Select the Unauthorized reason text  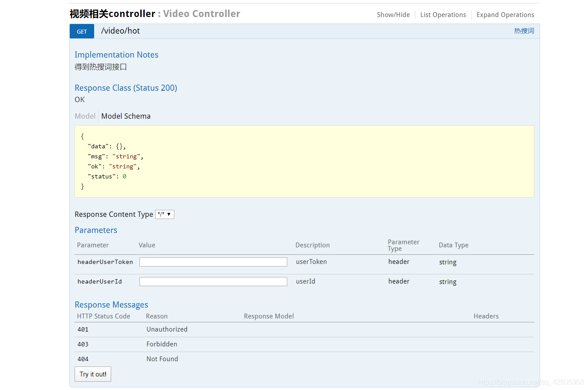[x=167, y=329]
